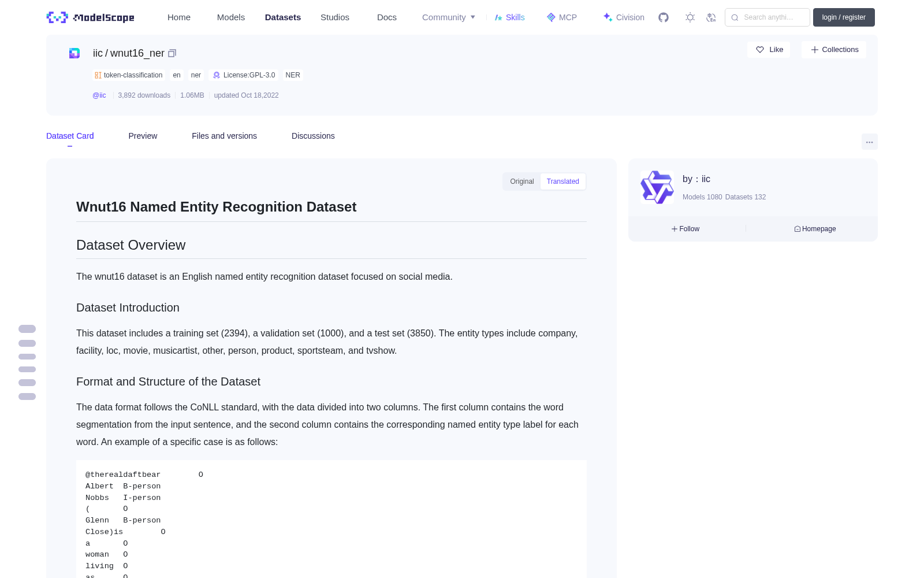Screen dimensions: 924x578
Task: Open the Models nav item
Action: tap(231, 17)
